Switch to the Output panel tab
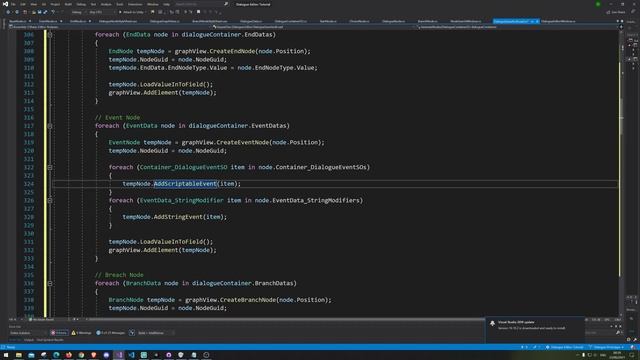 (x=29, y=340)
